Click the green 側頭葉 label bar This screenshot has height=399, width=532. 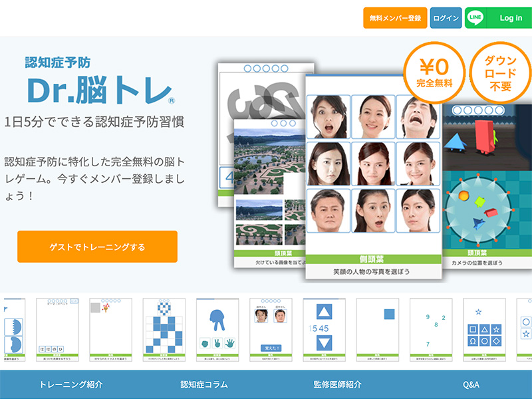pos(373,259)
